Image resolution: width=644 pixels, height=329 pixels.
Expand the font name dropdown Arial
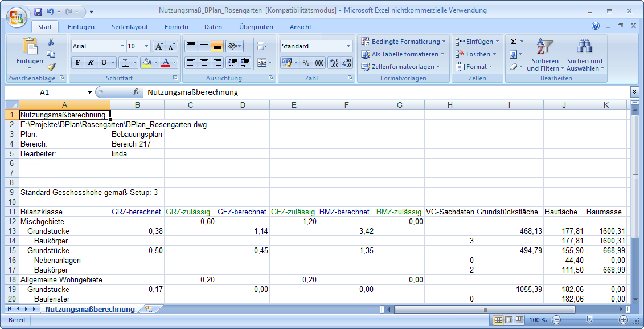pyautogui.click(x=122, y=46)
